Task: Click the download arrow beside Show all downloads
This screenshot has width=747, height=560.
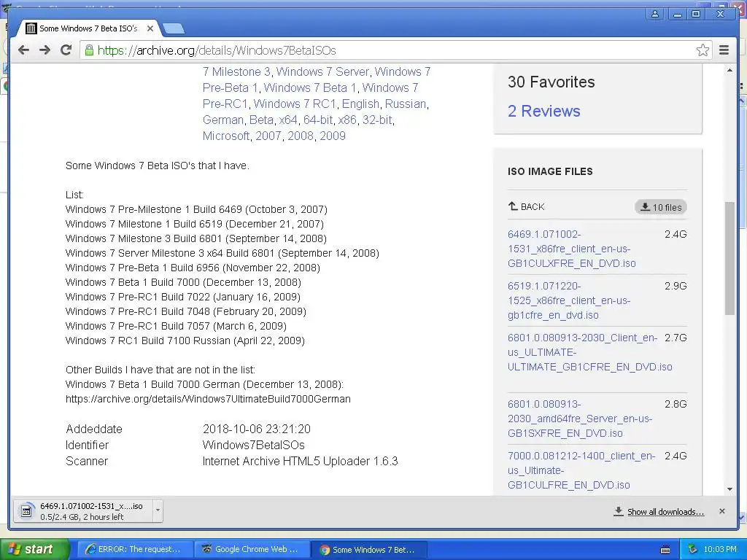Action: click(619, 511)
